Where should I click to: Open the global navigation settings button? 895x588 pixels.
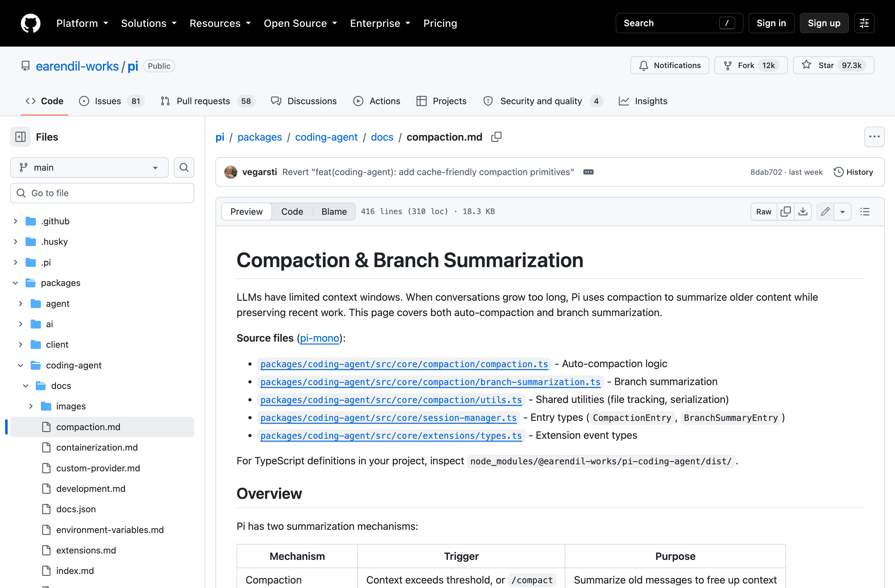[864, 23]
